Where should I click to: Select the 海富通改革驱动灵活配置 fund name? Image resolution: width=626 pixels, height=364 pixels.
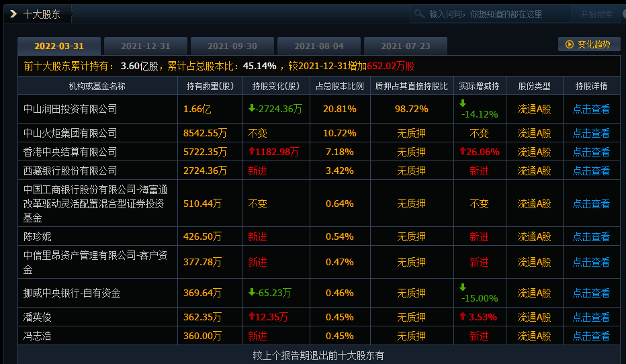[x=95, y=203]
